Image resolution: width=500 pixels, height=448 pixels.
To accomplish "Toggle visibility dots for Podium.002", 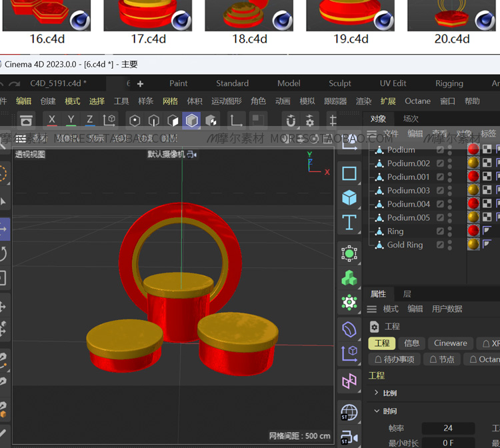I will point(450,163).
